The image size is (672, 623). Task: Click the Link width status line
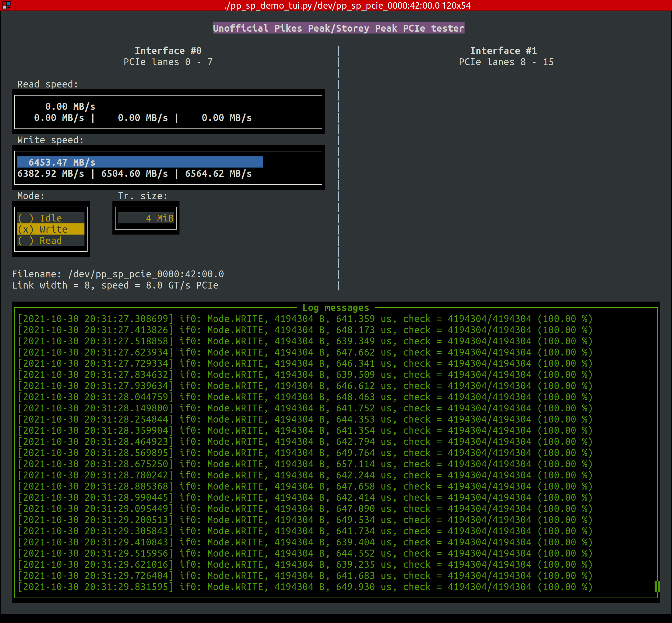pyautogui.click(x=115, y=285)
